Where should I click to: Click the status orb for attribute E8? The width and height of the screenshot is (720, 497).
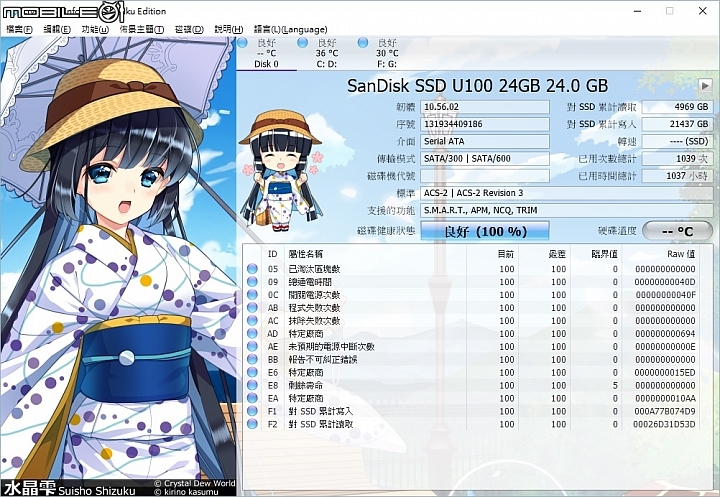[252, 385]
